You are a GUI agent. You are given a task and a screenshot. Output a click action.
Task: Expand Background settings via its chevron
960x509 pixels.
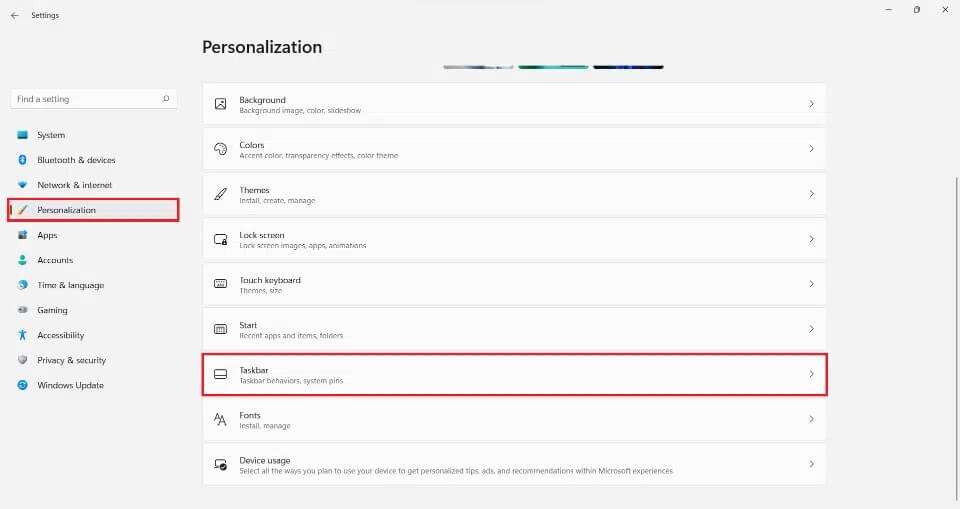[x=811, y=104]
